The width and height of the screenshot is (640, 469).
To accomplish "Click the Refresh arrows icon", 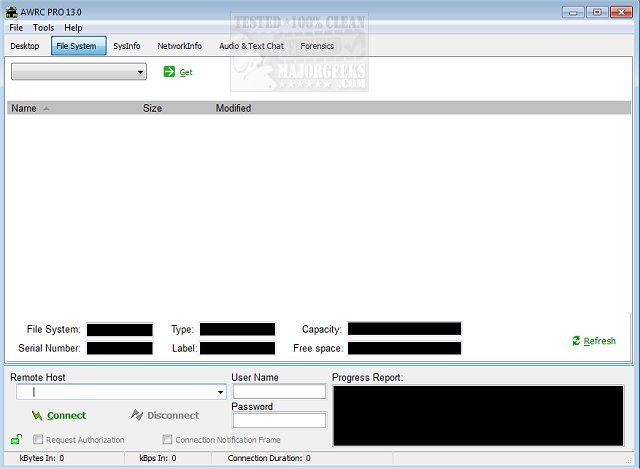I will (576, 341).
